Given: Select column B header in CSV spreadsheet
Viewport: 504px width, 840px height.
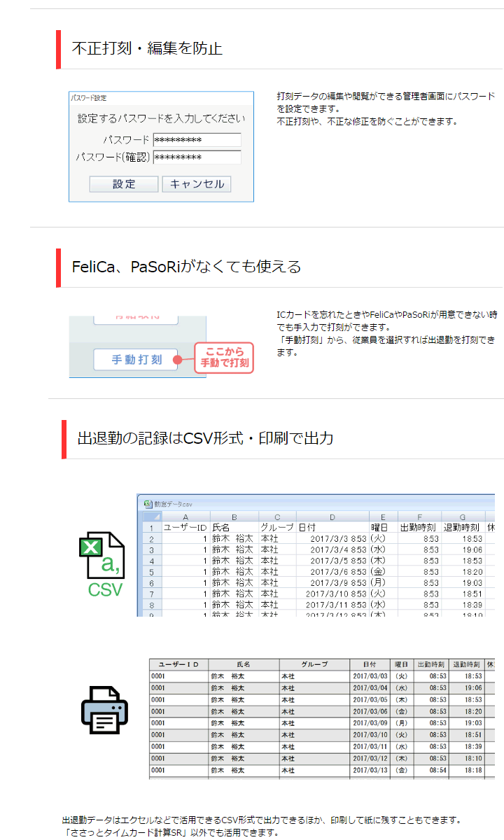Looking at the screenshot, I should (234, 517).
